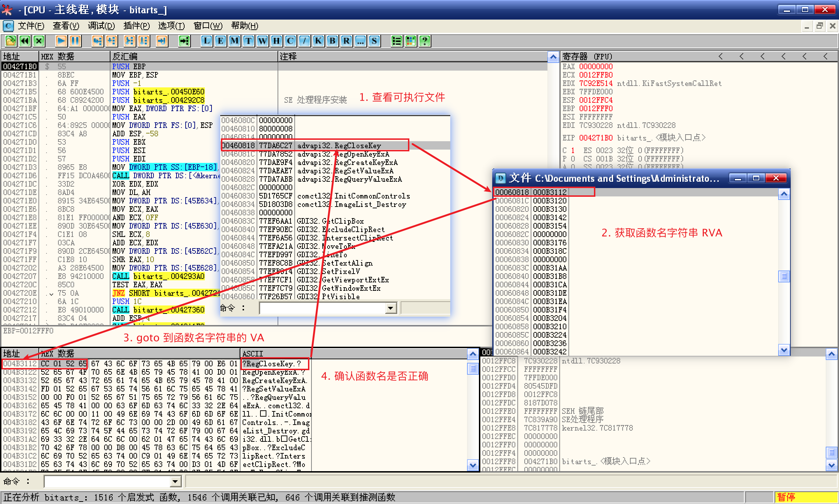Click the run trace ... button
This screenshot has height=504, width=839.
[x=360, y=41]
